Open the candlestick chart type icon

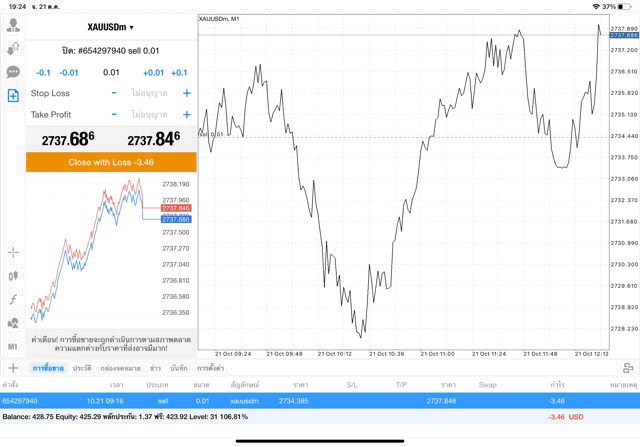[x=13, y=275]
